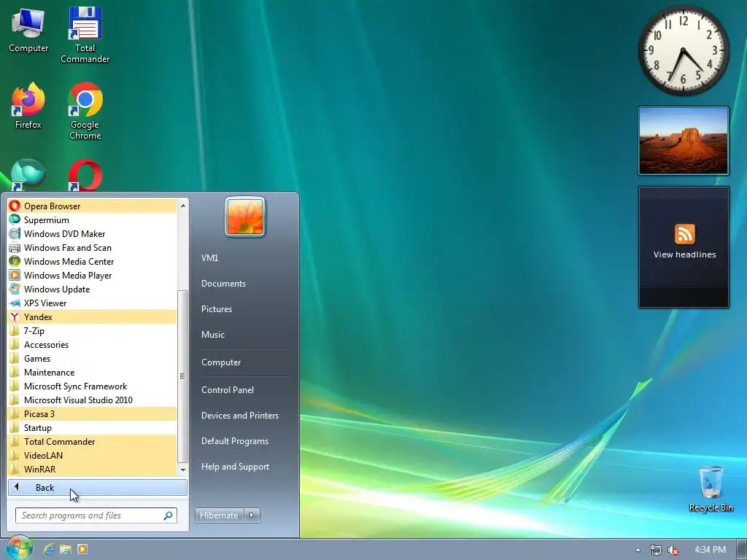Click programs list scrollbar thumb

pos(182,376)
